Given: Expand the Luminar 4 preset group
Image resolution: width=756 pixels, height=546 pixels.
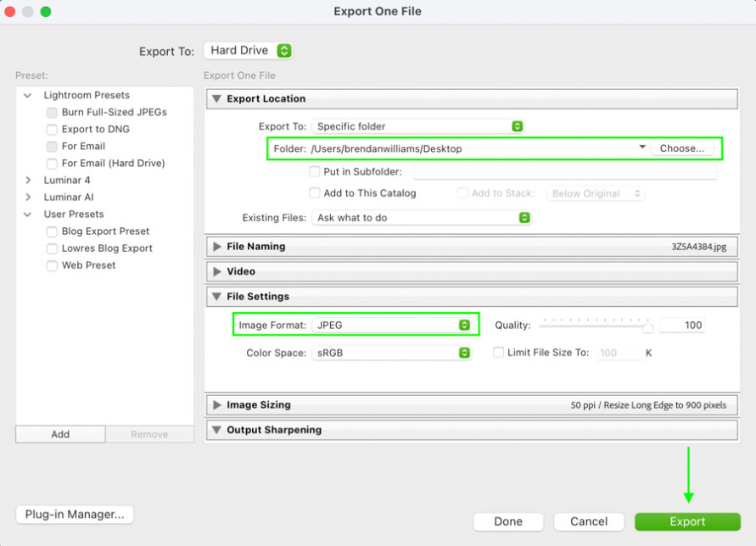Looking at the screenshot, I should click(x=28, y=181).
